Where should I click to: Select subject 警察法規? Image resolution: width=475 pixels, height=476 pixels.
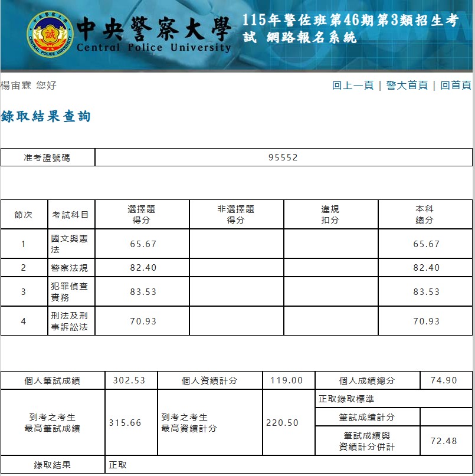coord(70,268)
